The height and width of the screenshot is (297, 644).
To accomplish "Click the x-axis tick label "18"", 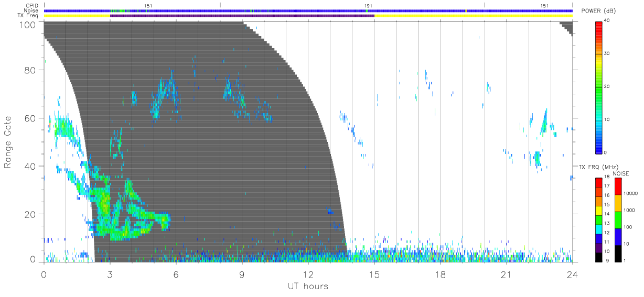I will pos(440,274).
